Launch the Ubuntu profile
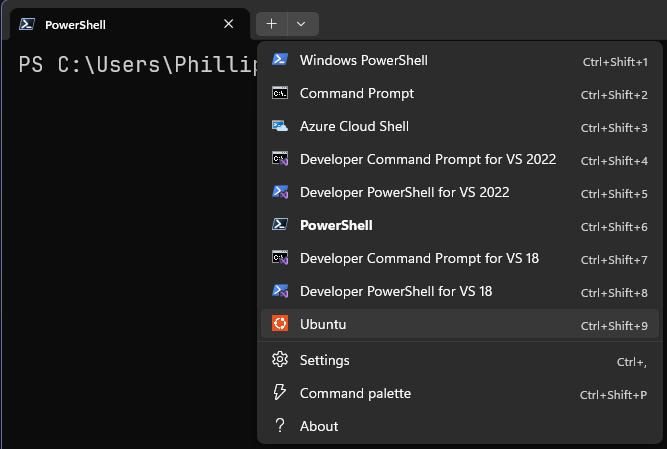Image resolution: width=667 pixels, height=449 pixels. coord(460,324)
